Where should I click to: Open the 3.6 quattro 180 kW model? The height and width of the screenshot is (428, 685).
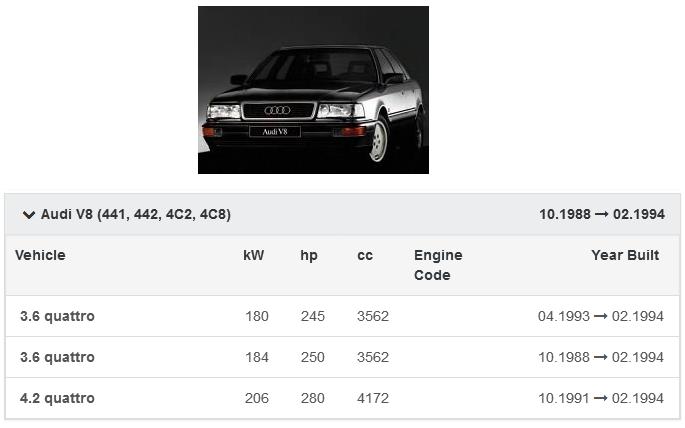tap(57, 317)
